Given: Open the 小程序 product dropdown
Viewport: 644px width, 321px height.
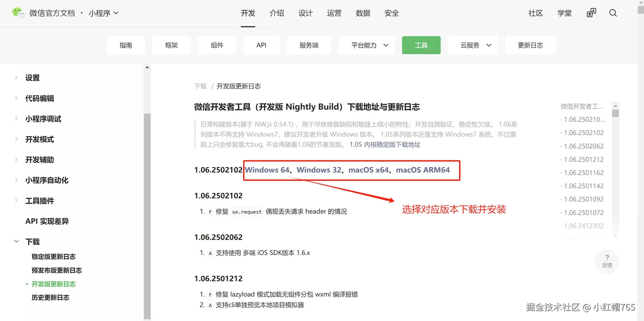Looking at the screenshot, I should [x=103, y=13].
